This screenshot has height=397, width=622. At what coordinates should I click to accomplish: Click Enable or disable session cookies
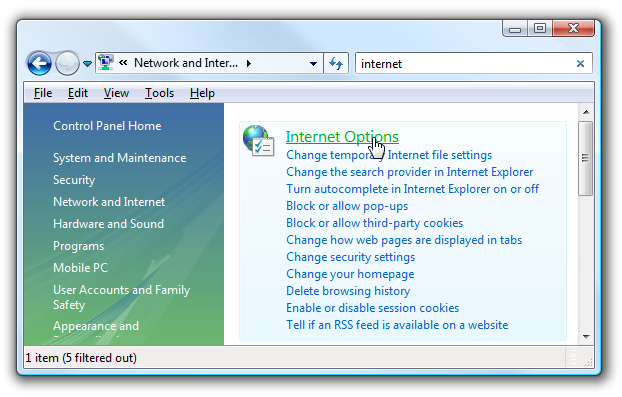pyautogui.click(x=372, y=308)
